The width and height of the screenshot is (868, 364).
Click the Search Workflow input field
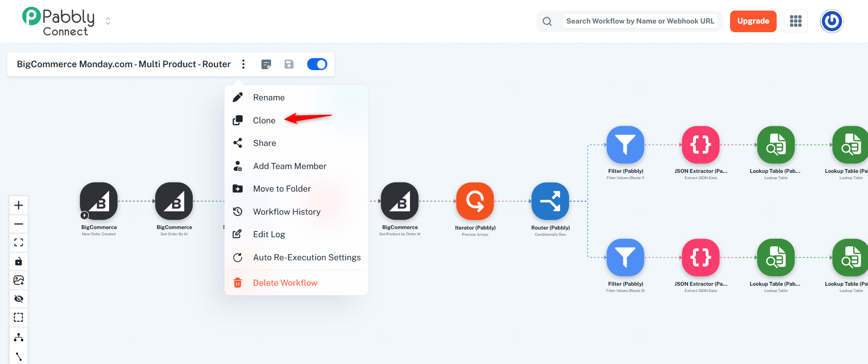(640, 21)
